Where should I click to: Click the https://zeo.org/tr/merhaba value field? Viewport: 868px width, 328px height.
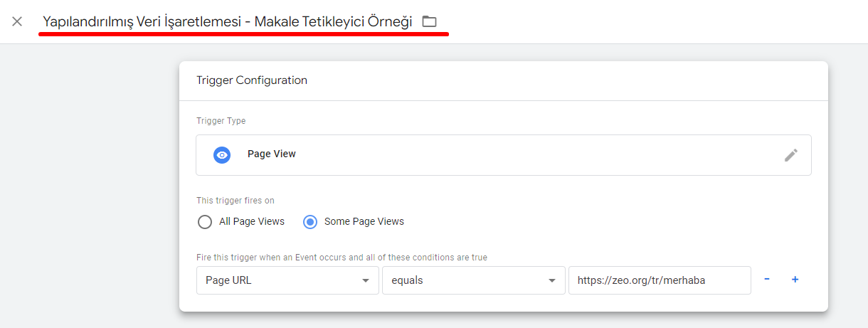point(660,280)
